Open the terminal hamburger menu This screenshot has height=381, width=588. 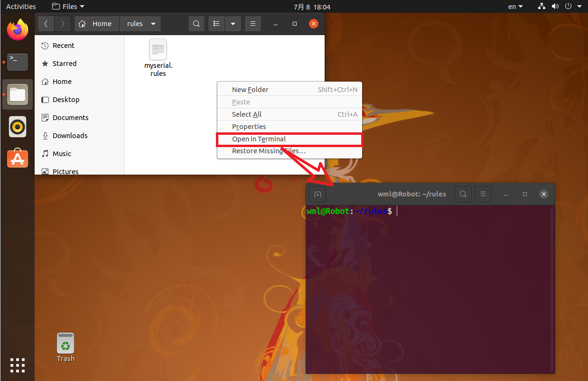[x=483, y=194]
